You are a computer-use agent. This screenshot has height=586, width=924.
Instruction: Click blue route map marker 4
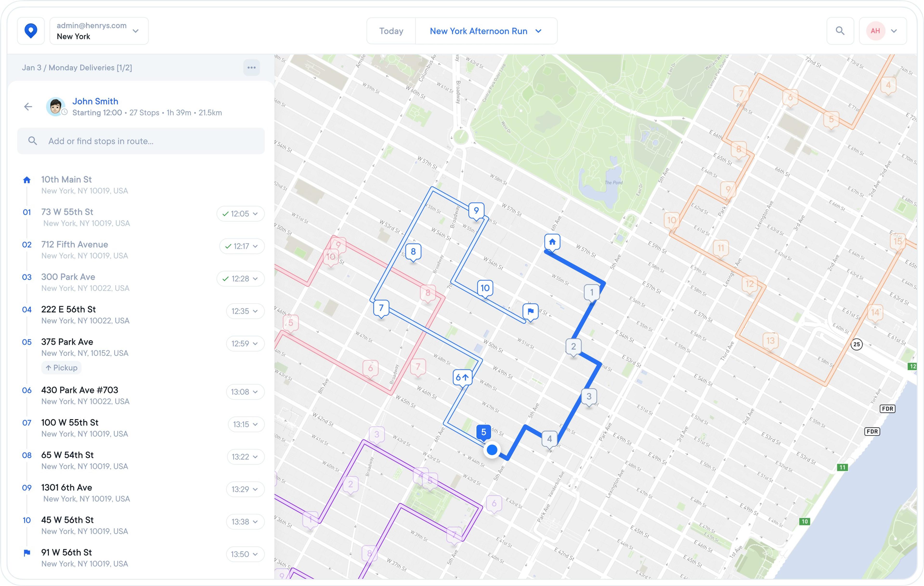(x=549, y=439)
